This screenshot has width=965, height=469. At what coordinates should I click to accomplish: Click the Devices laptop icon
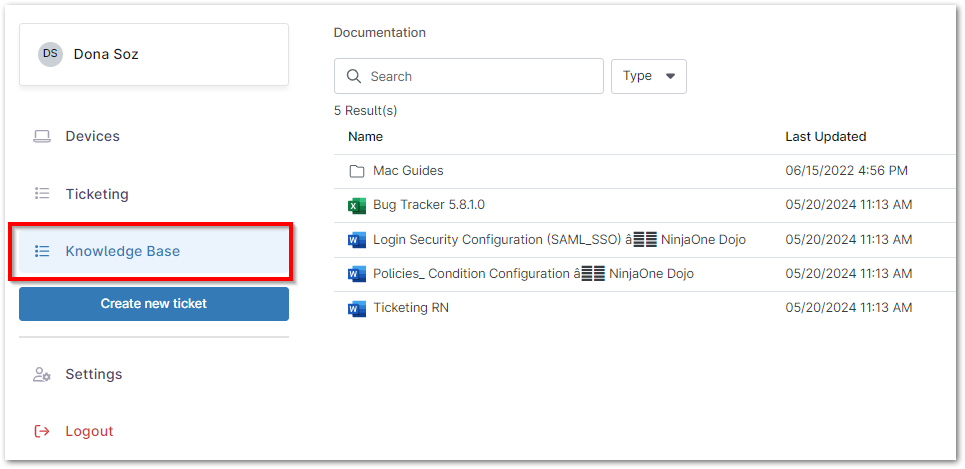pyautogui.click(x=42, y=136)
